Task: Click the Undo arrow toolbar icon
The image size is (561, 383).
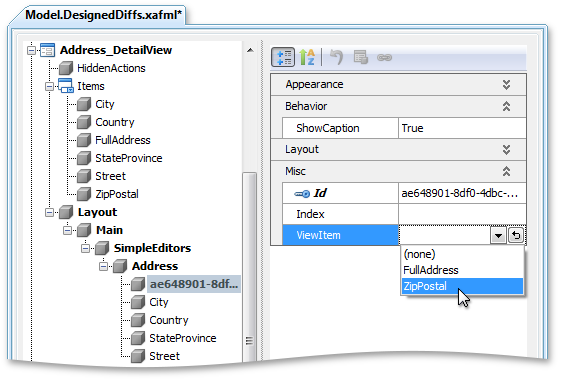Action: tap(336, 57)
